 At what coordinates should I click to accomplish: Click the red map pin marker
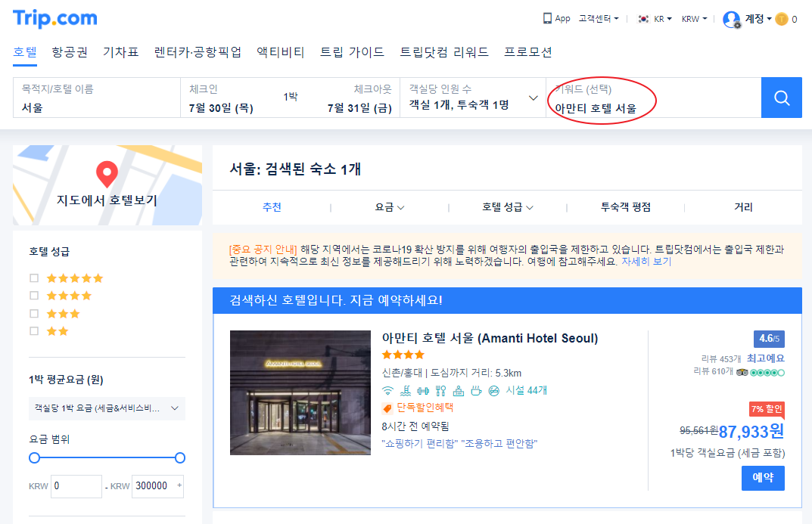pos(107,175)
